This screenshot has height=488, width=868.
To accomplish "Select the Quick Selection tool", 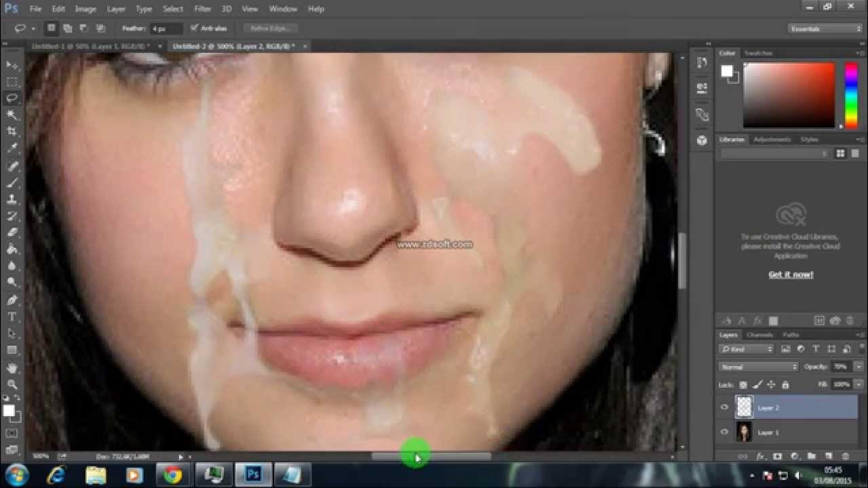I will [x=12, y=115].
